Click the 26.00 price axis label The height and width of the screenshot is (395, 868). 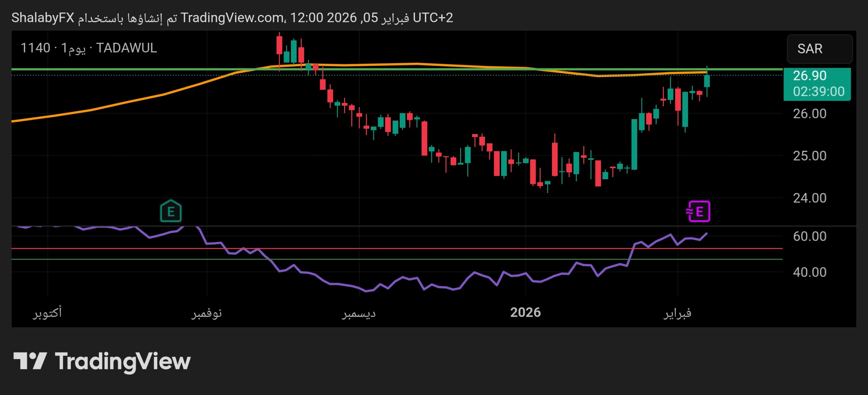point(809,114)
